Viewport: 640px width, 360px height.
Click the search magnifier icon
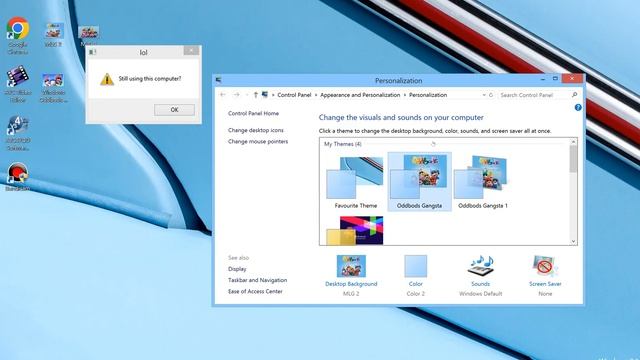pos(575,95)
